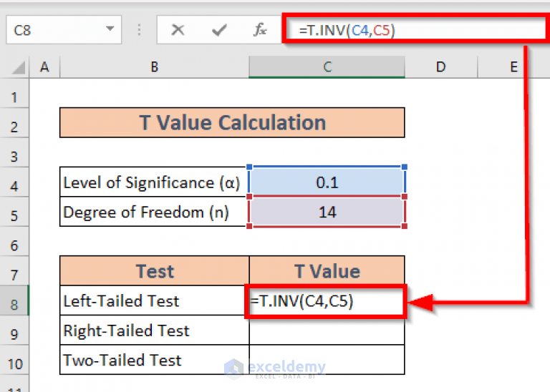Click cell C8 with the T.INV formula
Viewport: 550px width, 392px height.
[327, 301]
